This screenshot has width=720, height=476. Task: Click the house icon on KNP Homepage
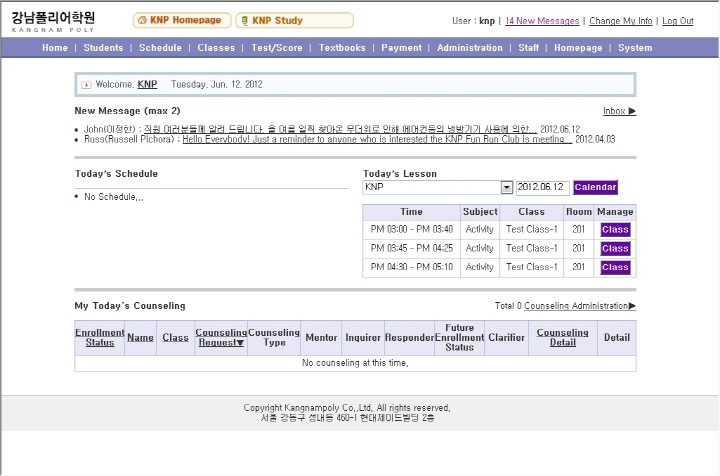[142, 20]
